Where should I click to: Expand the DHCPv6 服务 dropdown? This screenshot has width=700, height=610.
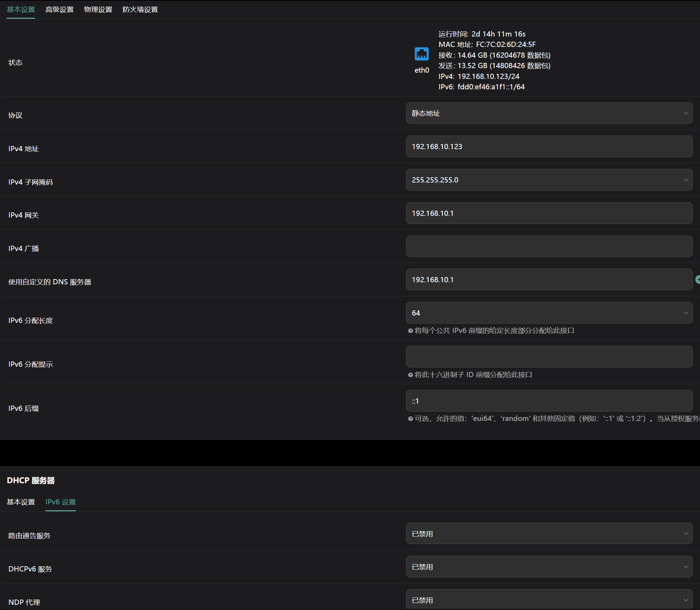549,567
